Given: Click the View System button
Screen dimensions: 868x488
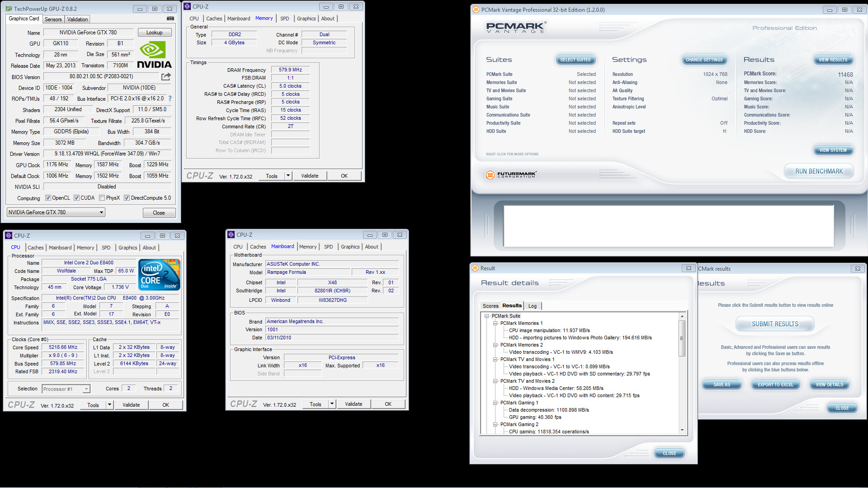Looking at the screenshot, I should point(833,150).
